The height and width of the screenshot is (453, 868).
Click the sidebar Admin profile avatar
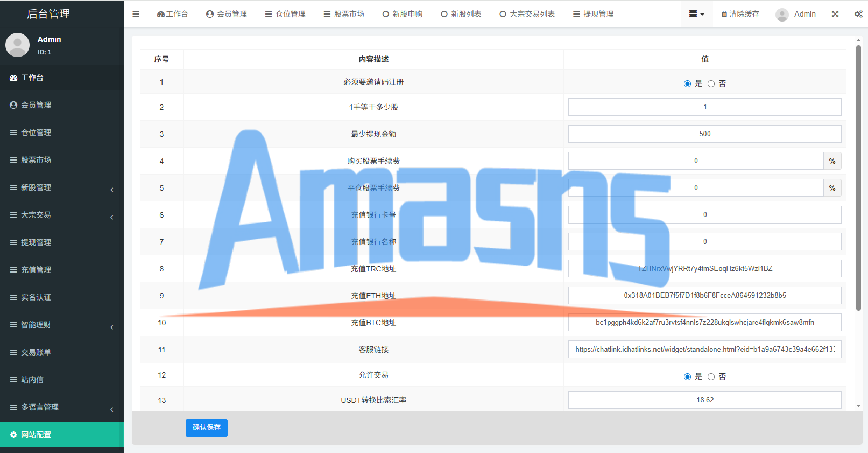coord(17,45)
